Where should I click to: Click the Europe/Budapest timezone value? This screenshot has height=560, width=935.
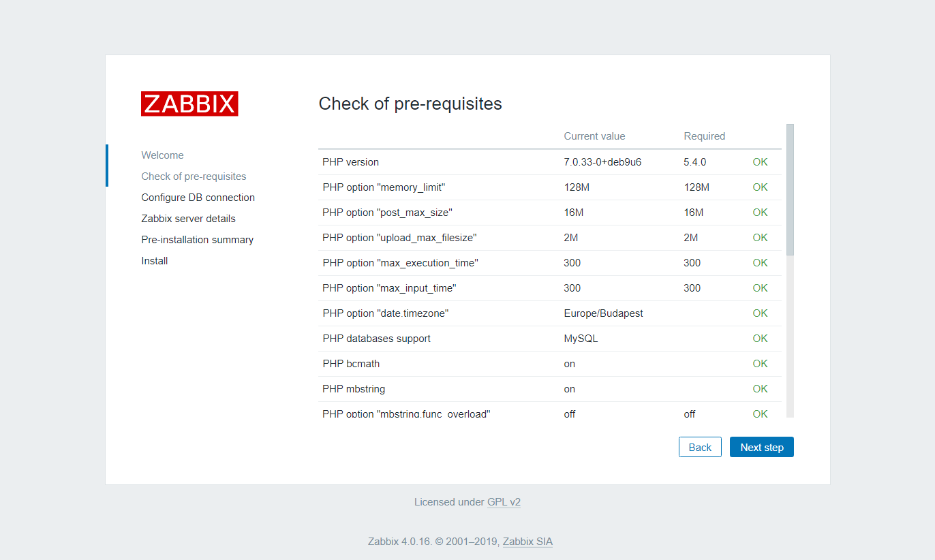click(603, 313)
